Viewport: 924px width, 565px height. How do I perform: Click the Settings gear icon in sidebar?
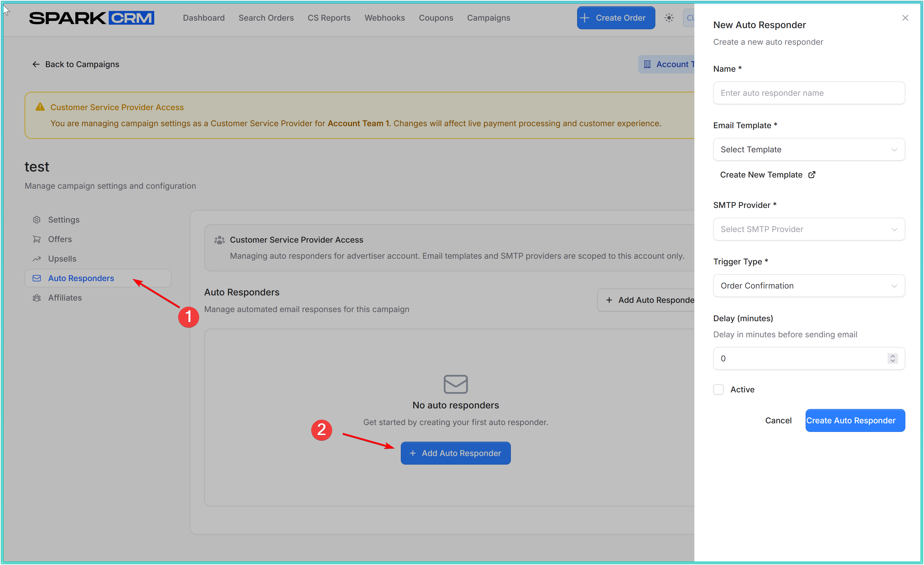[x=36, y=220]
